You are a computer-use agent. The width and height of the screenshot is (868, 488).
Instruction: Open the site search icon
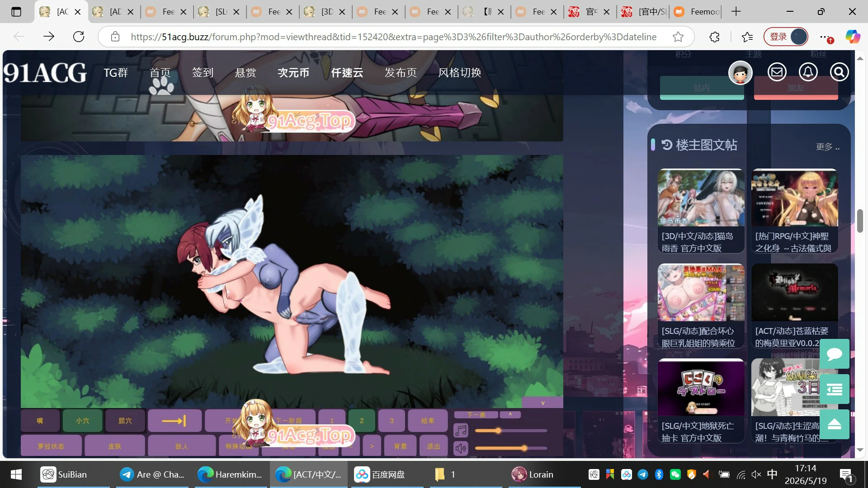coord(840,72)
